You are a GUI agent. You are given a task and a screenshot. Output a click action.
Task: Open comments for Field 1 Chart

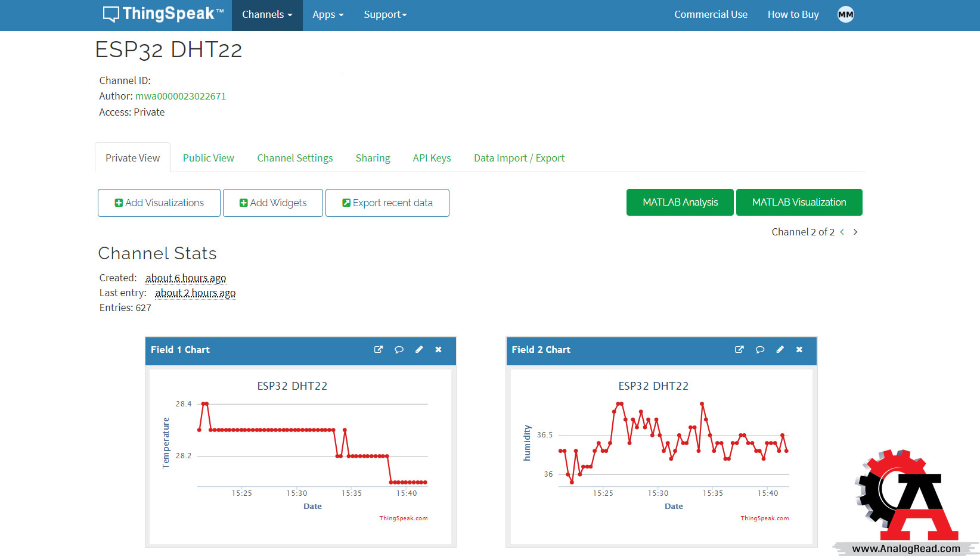[x=399, y=350]
